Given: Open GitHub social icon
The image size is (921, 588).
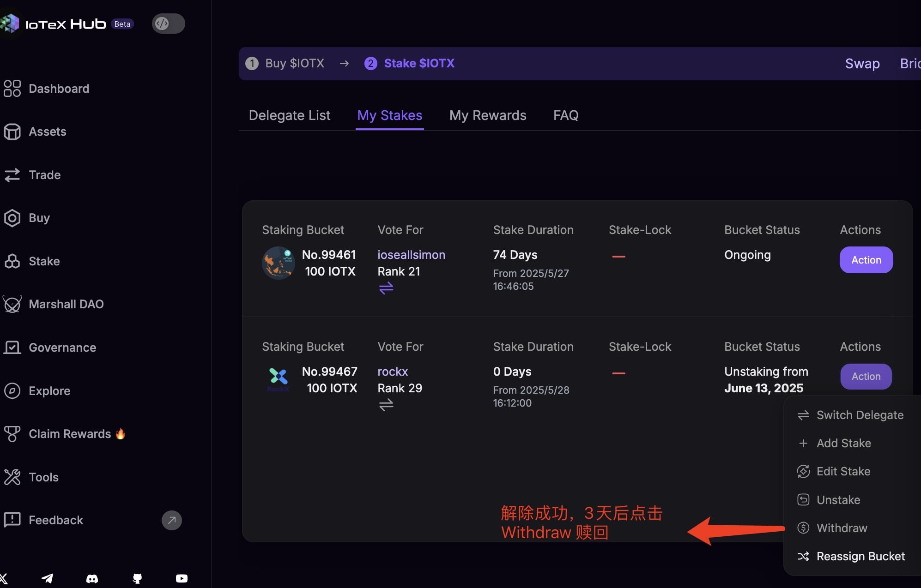Looking at the screenshot, I should 137,578.
